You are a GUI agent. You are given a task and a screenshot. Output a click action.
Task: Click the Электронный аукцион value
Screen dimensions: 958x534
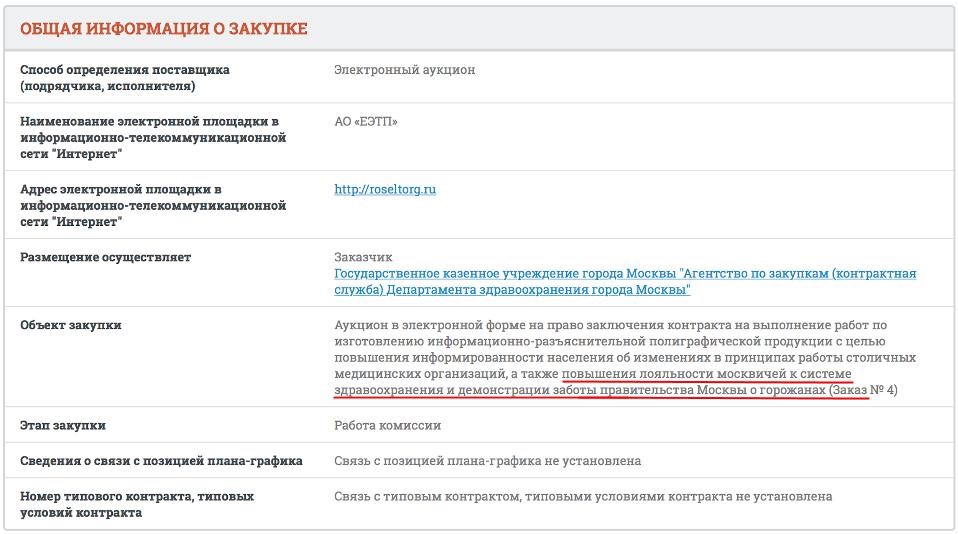405,70
